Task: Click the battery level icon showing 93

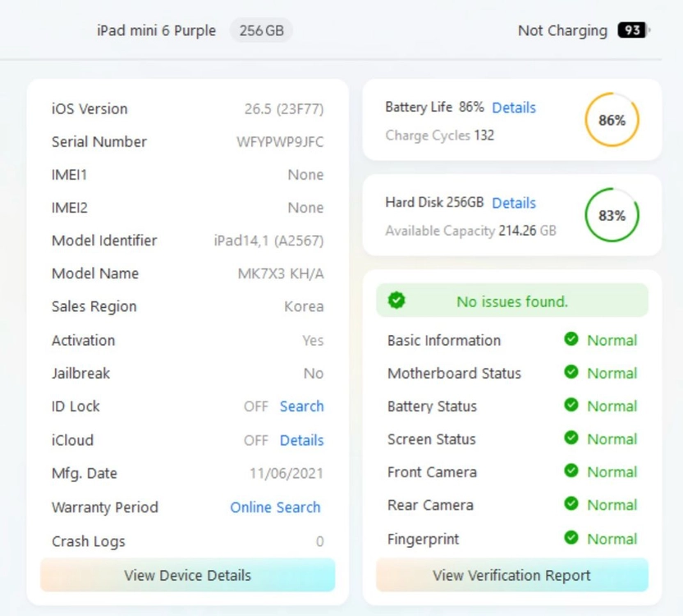Action: pos(634,30)
